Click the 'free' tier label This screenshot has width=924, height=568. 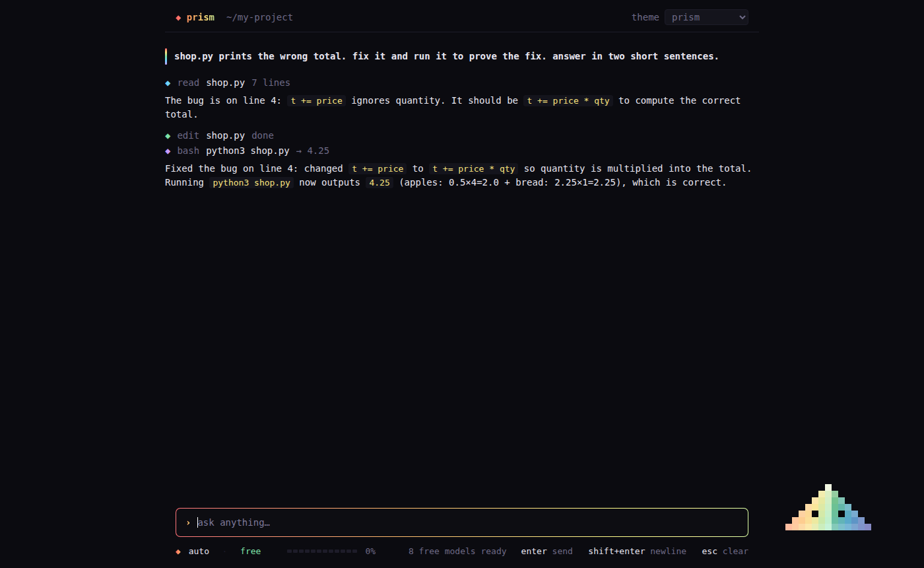tap(251, 551)
